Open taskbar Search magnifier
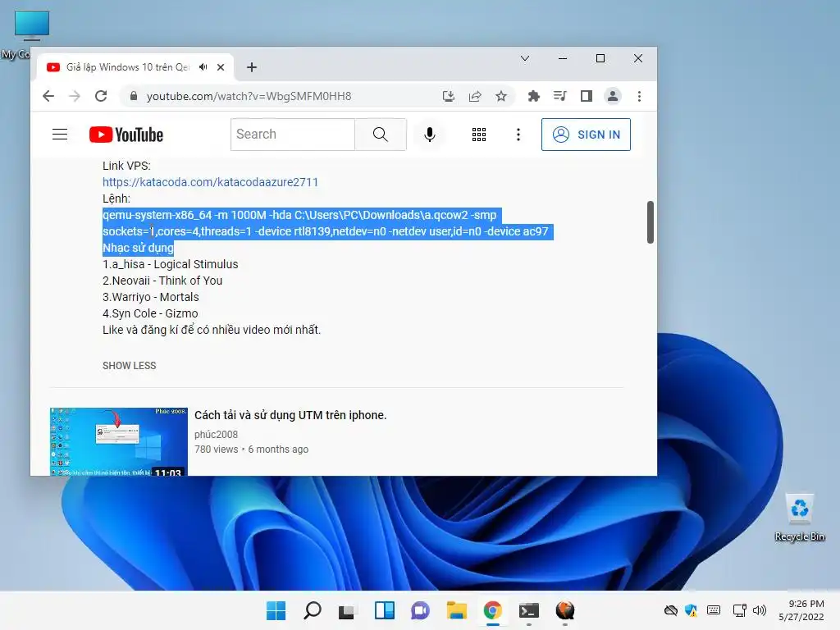The image size is (840, 630). coord(313,610)
